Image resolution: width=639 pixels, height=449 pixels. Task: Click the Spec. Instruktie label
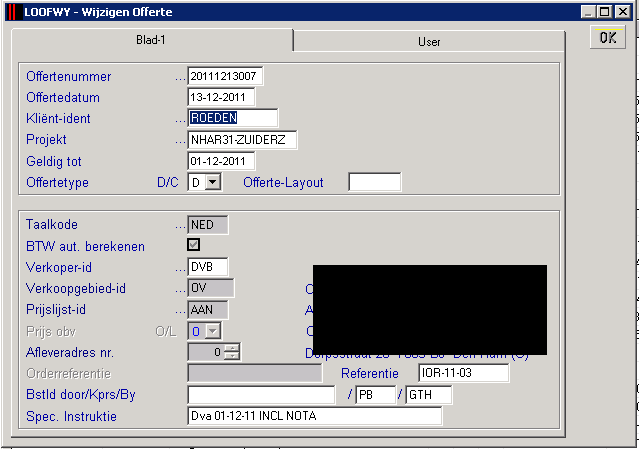click(71, 416)
